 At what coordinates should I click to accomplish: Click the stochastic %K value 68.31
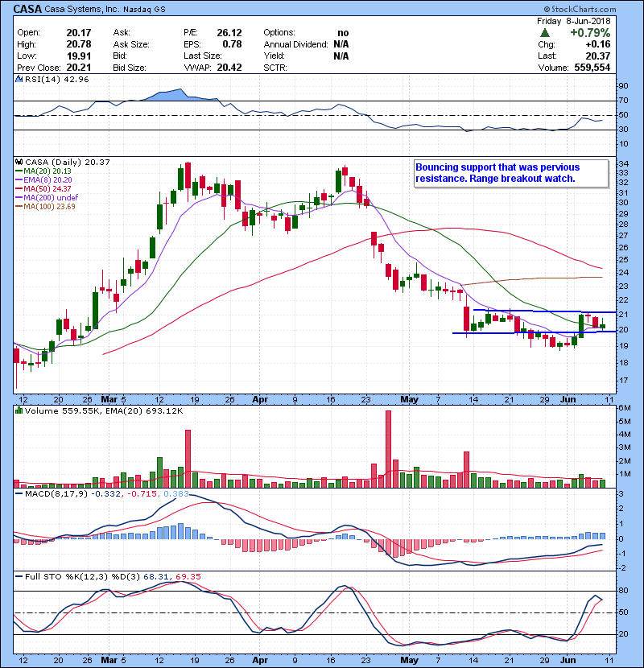(x=155, y=577)
